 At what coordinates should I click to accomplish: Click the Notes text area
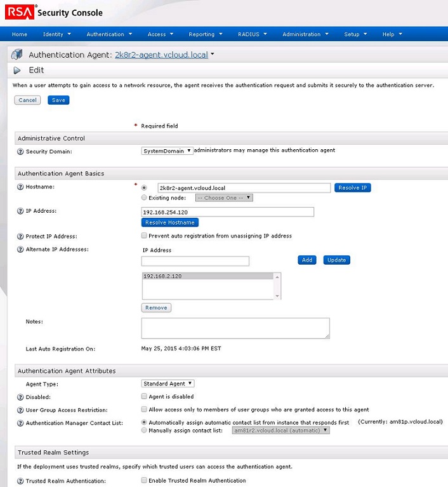click(235, 328)
